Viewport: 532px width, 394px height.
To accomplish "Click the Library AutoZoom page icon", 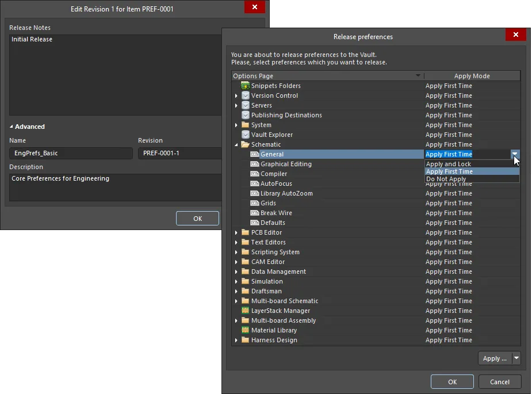I will click(254, 193).
